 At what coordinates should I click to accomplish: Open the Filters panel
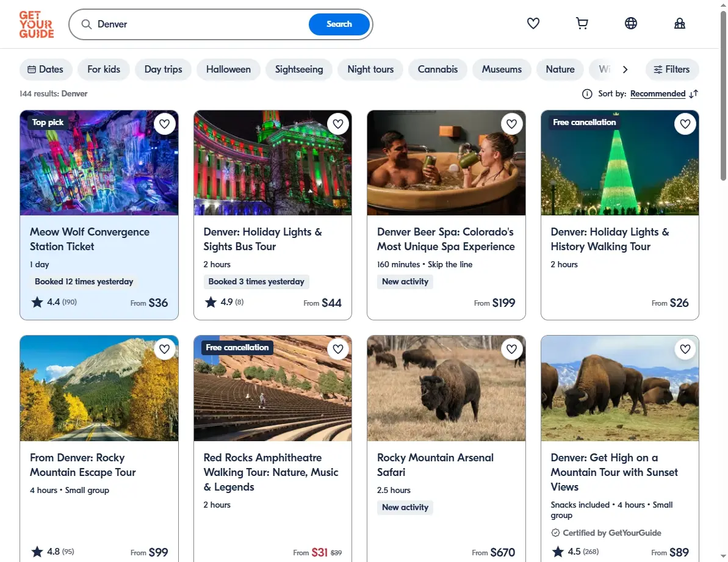coord(672,69)
